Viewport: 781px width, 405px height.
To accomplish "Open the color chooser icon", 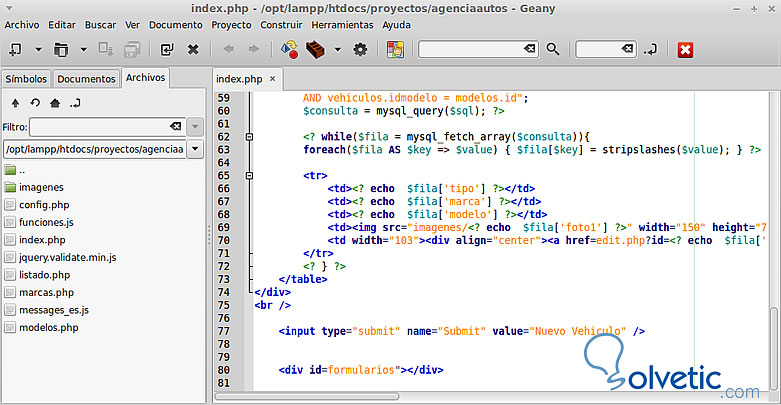I will (x=395, y=49).
